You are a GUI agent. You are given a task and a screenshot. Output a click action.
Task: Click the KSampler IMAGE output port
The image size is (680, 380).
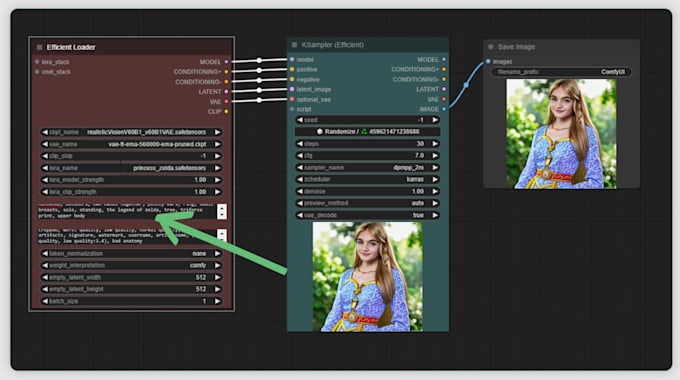(444, 109)
